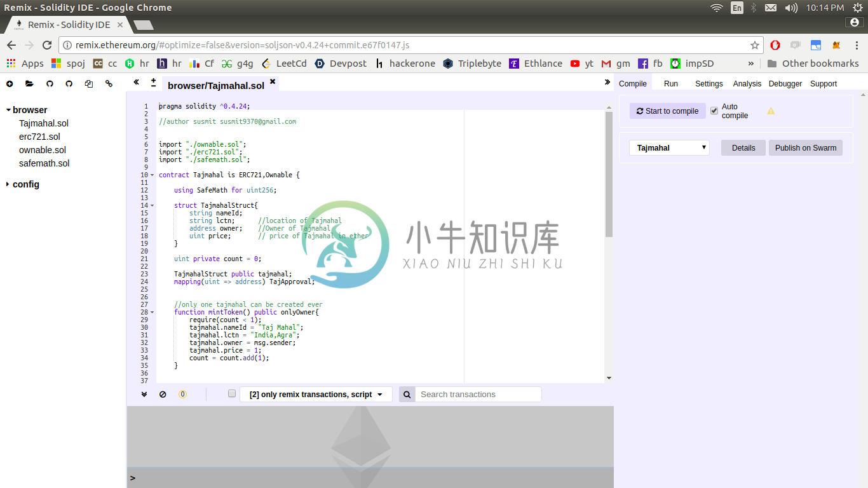Click the browser address bar
This screenshot has width=868, height=488.
(411, 45)
